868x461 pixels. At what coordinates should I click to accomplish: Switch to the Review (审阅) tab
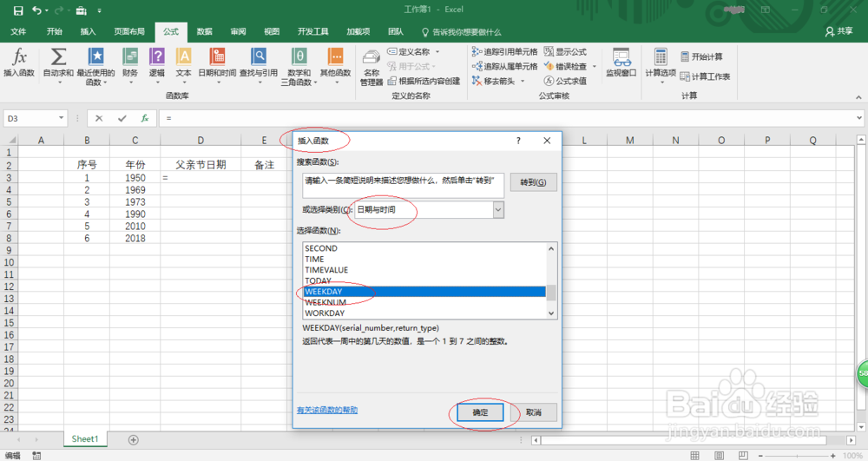click(x=238, y=31)
